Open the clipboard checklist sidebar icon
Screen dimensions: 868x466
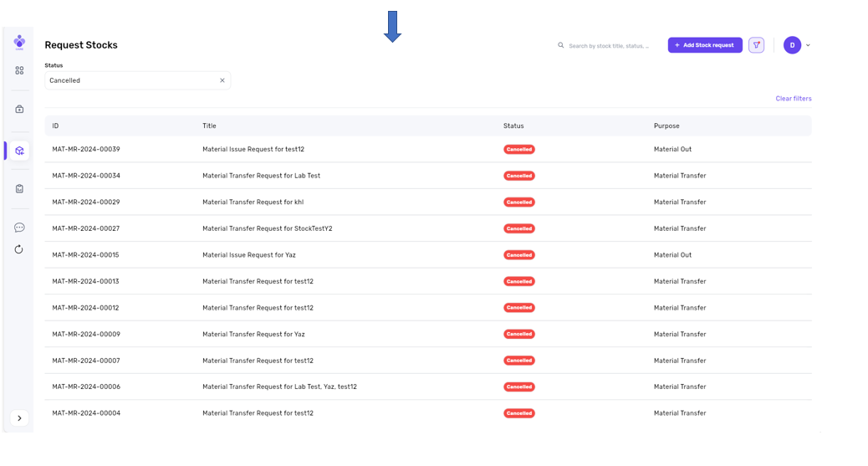(x=19, y=189)
